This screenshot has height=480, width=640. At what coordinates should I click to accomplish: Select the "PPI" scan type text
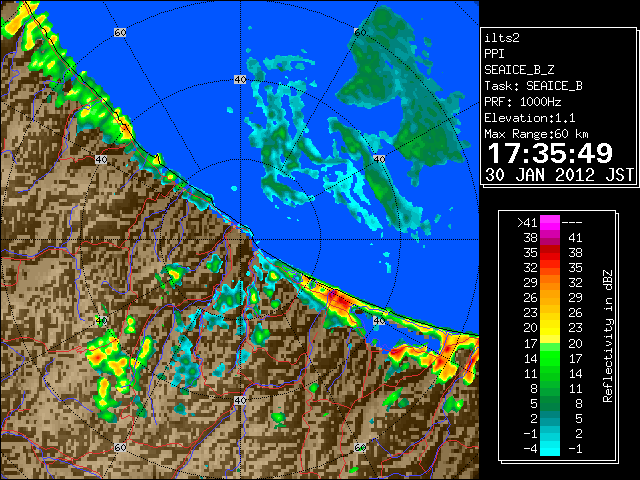click(x=494, y=54)
